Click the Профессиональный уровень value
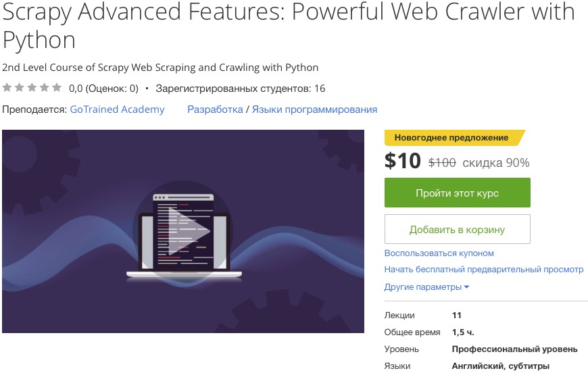This screenshot has width=588, height=375. pyautogui.click(x=514, y=349)
